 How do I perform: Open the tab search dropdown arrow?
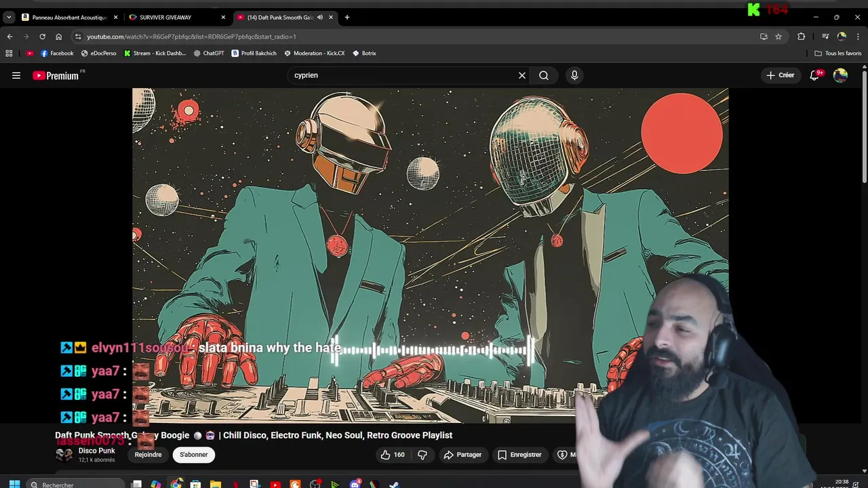click(x=9, y=17)
